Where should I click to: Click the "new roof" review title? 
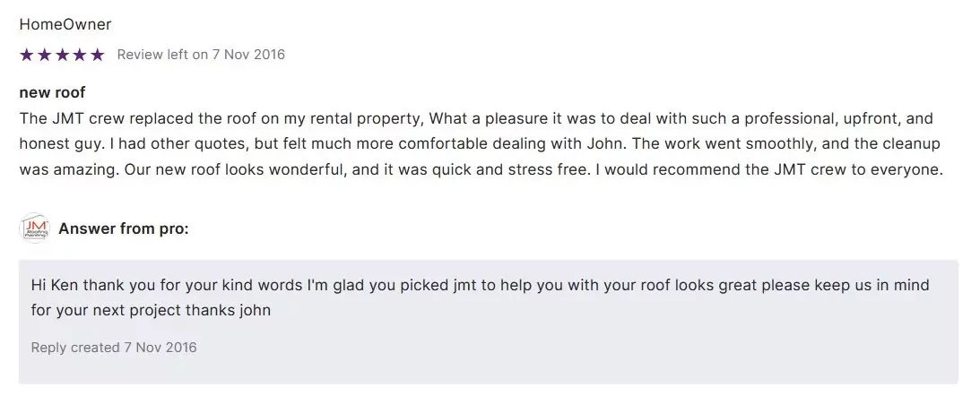click(52, 92)
